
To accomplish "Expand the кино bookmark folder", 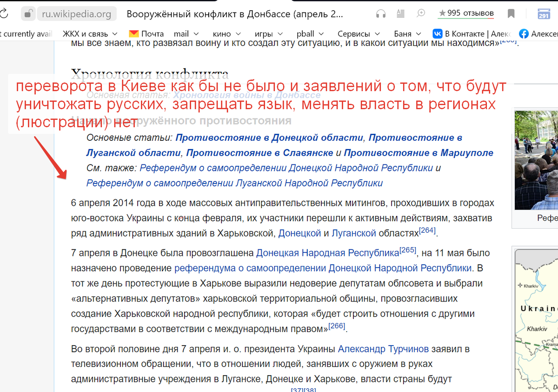I will pos(227,33).
